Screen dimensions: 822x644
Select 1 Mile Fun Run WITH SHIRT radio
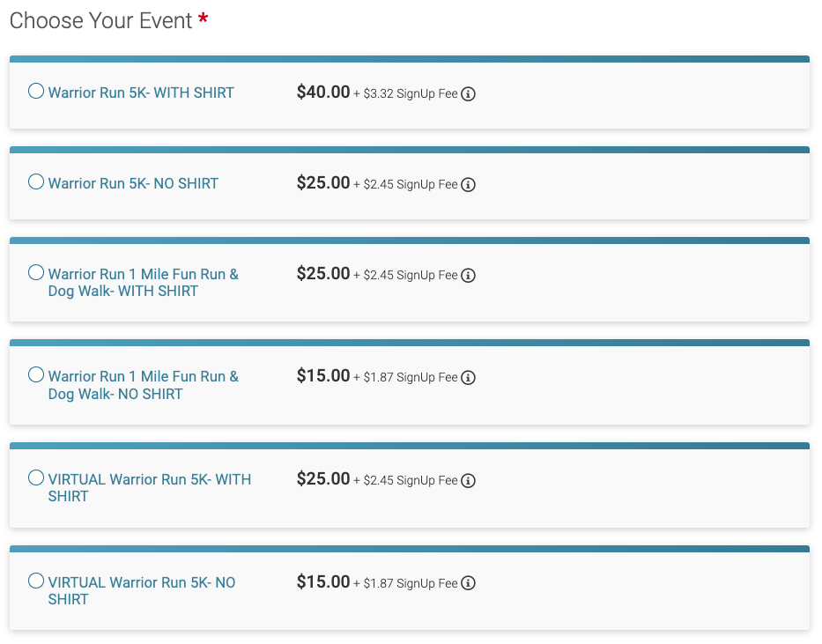[x=35, y=272]
